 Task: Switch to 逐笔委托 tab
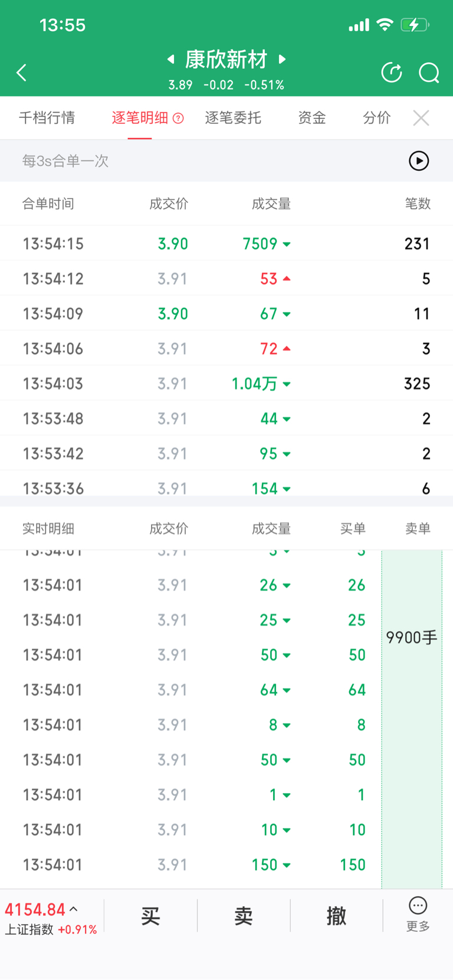coord(233,118)
